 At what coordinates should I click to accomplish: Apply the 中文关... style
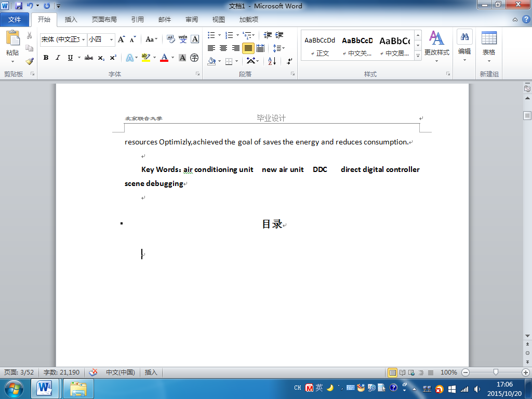coord(357,46)
